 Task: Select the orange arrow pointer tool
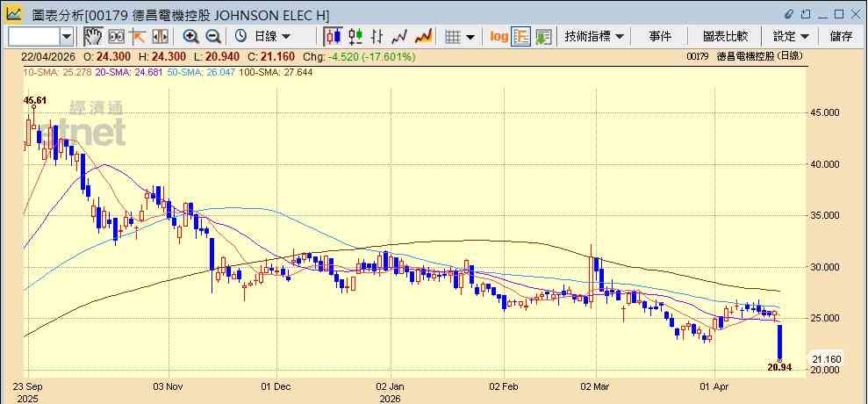[x=138, y=37]
